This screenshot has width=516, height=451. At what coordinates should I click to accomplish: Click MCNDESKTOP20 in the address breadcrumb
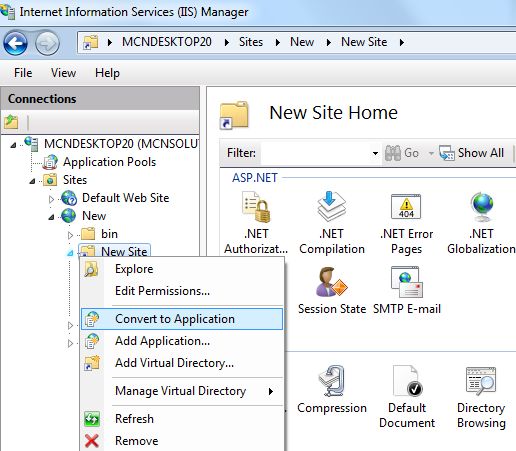point(167,42)
